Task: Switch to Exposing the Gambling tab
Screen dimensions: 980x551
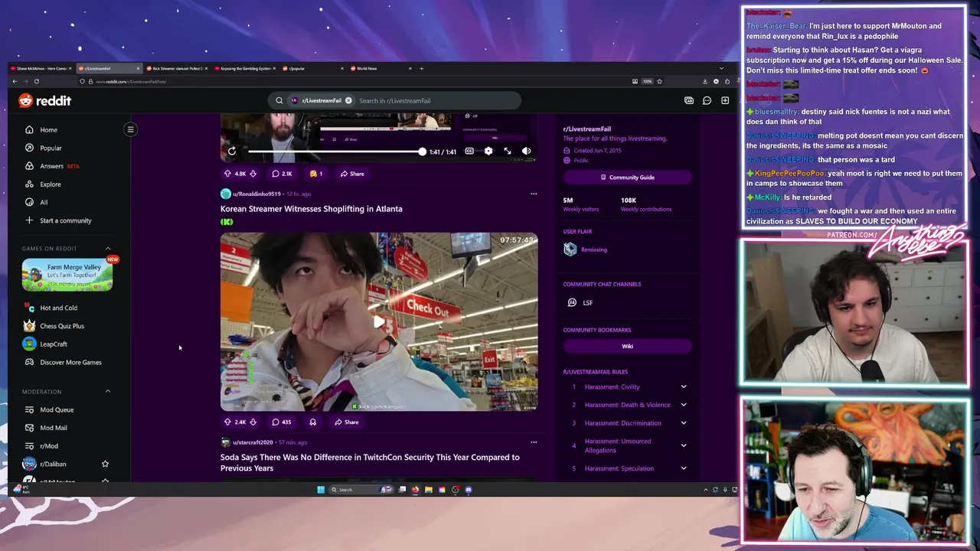Action: 243,68
